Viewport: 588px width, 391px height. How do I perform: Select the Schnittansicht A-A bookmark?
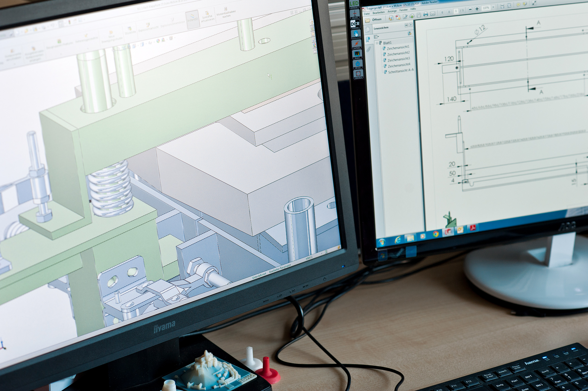pyautogui.click(x=401, y=71)
